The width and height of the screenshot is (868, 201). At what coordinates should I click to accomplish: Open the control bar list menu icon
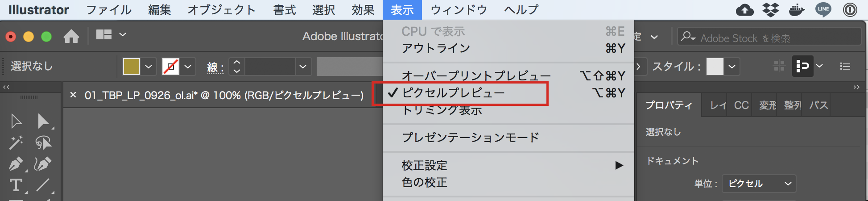click(845, 67)
